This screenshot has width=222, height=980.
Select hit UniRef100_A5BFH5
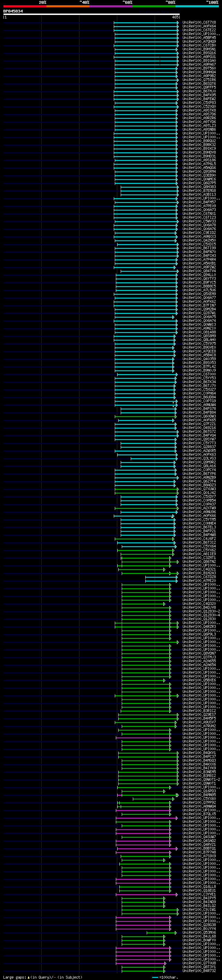pos(199,38)
